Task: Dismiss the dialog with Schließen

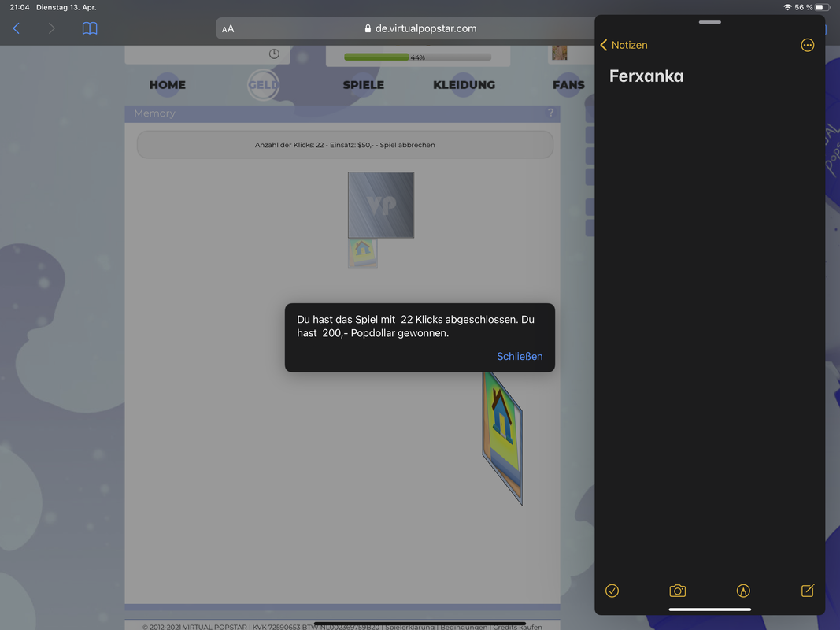Action: 520,356
